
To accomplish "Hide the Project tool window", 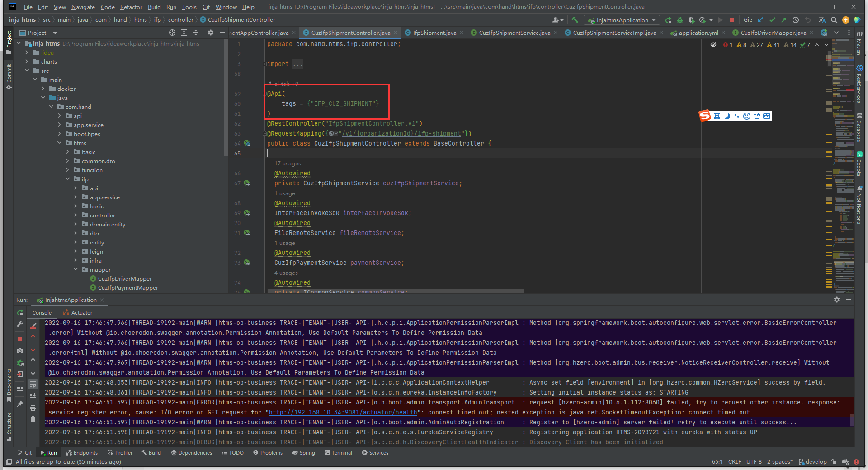I will (x=222, y=33).
